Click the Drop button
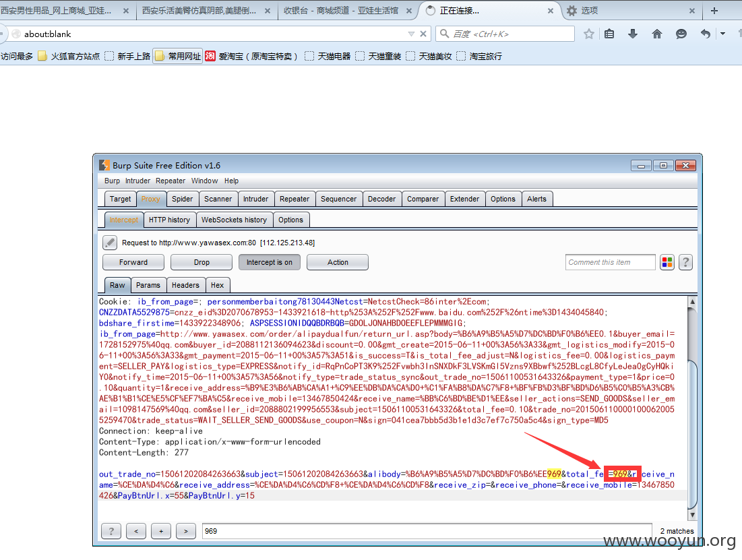 (x=202, y=262)
